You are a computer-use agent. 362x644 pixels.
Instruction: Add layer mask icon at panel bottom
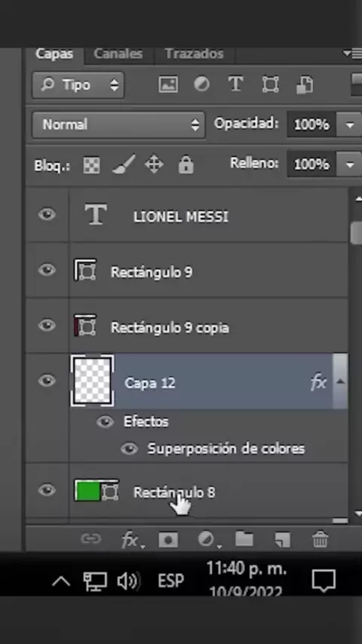(x=168, y=540)
